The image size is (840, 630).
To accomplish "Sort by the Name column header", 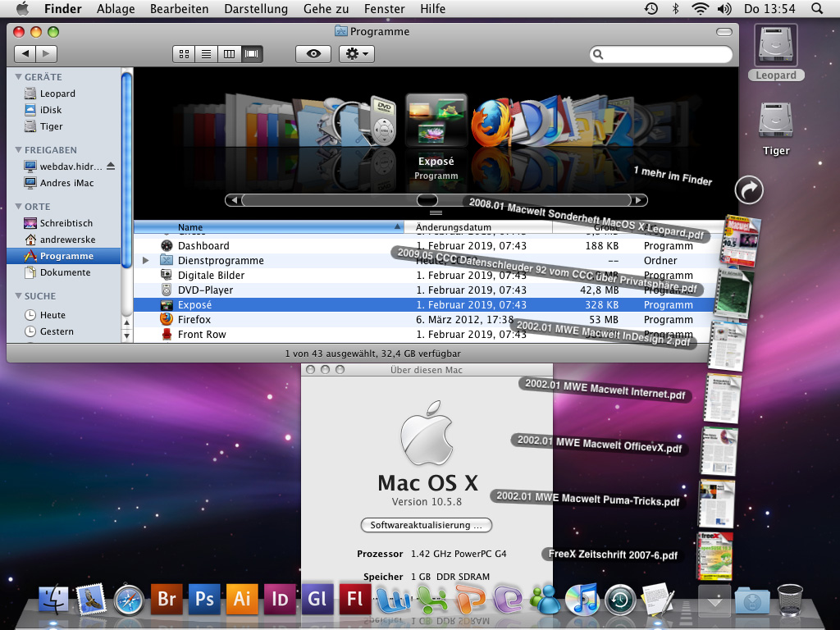I will (x=269, y=227).
